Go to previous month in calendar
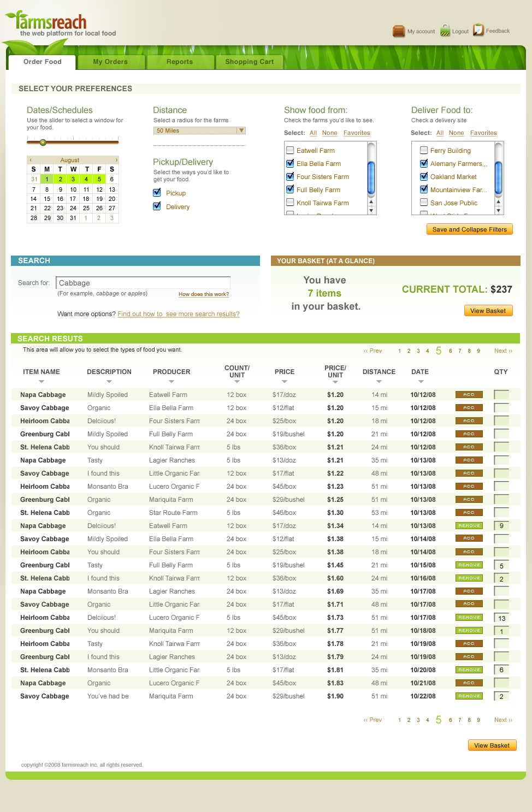This screenshot has height=812, width=532. [x=31, y=160]
